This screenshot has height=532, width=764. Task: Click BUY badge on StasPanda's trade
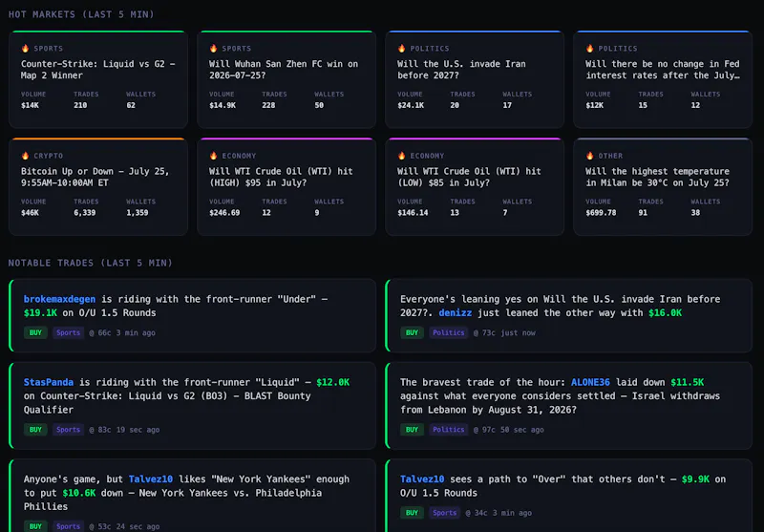pyautogui.click(x=35, y=430)
